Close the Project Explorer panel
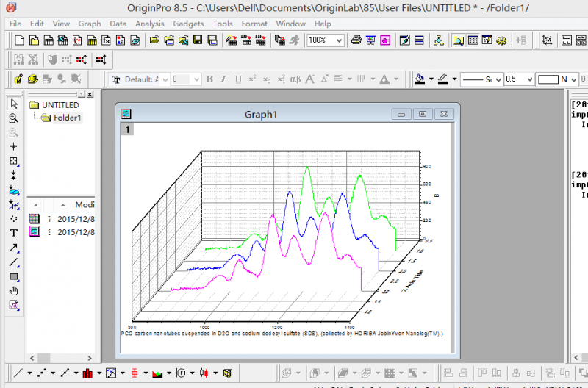Screen dimensions: 588x388 tap(90, 94)
